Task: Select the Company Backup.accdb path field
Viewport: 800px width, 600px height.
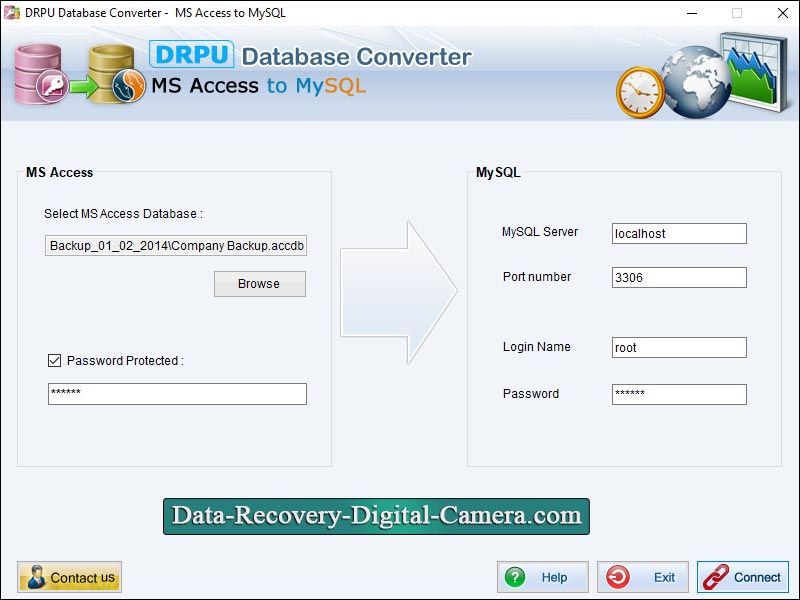Action: (175, 245)
